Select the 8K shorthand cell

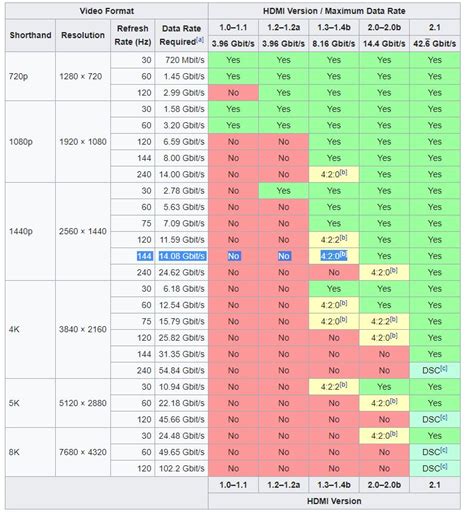(x=14, y=452)
